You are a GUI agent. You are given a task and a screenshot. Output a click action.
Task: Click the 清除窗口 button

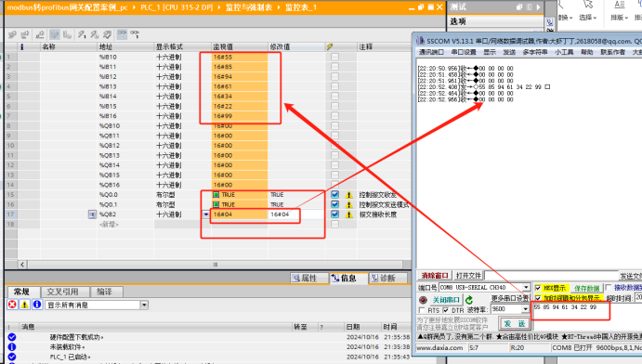tap(435, 275)
